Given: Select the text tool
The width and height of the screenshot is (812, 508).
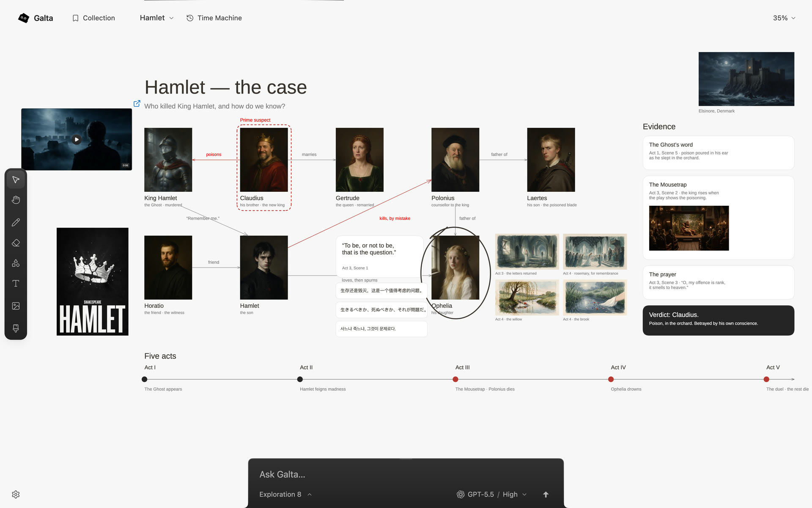Looking at the screenshot, I should (x=16, y=284).
